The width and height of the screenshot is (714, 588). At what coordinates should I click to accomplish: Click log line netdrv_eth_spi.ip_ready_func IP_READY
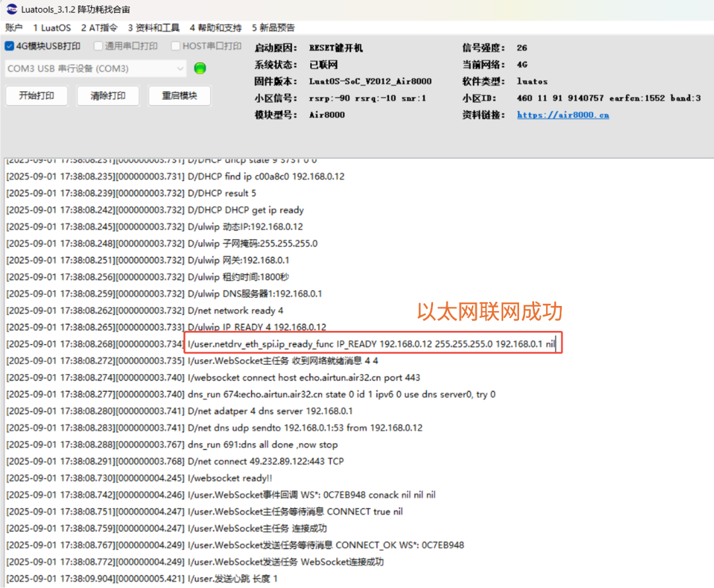(281, 344)
